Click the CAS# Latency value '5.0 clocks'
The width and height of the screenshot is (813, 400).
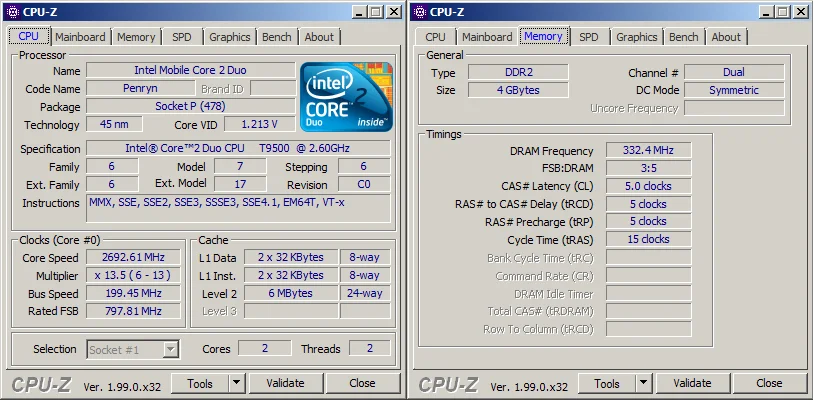click(648, 186)
